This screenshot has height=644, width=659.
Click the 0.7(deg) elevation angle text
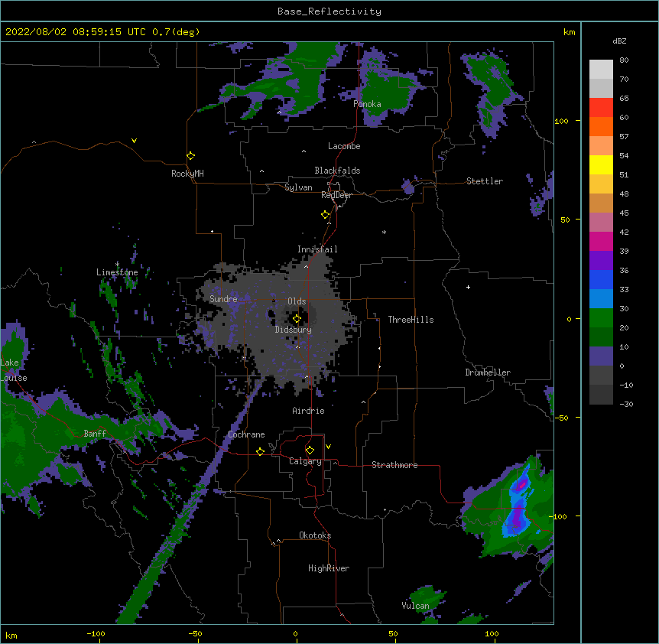coord(176,32)
